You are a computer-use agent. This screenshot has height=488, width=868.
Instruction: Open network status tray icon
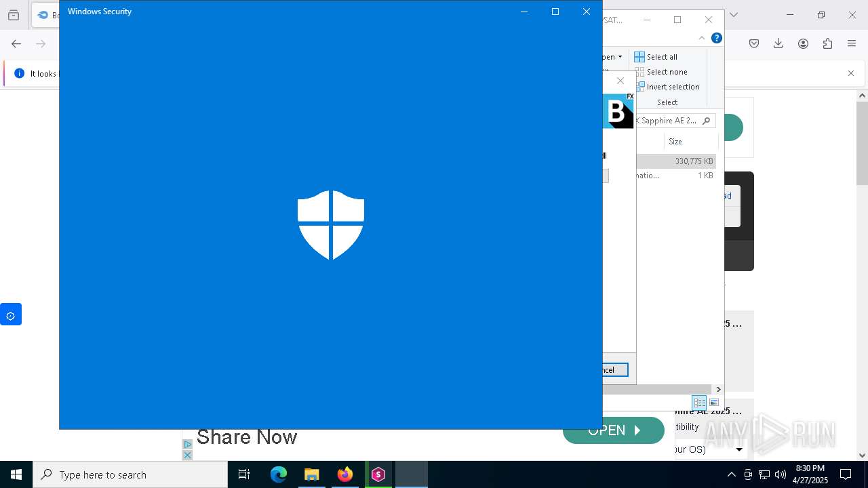coord(764,474)
